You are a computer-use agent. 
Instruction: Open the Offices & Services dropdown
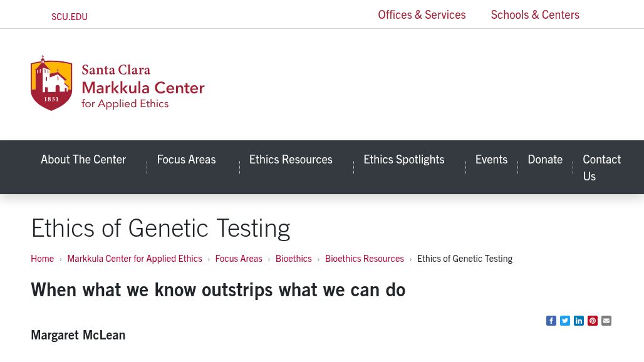click(422, 14)
